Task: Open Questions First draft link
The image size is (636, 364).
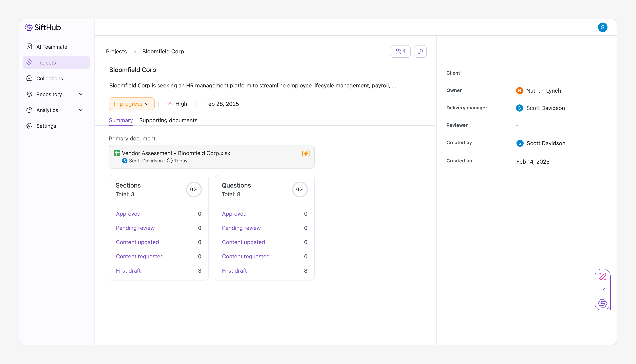Action: point(234,271)
